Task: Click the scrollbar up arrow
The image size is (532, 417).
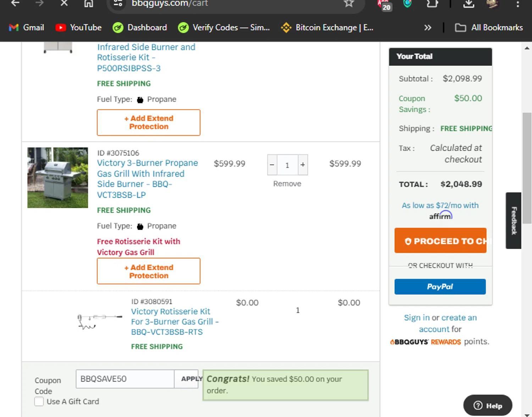Action: tap(527, 48)
